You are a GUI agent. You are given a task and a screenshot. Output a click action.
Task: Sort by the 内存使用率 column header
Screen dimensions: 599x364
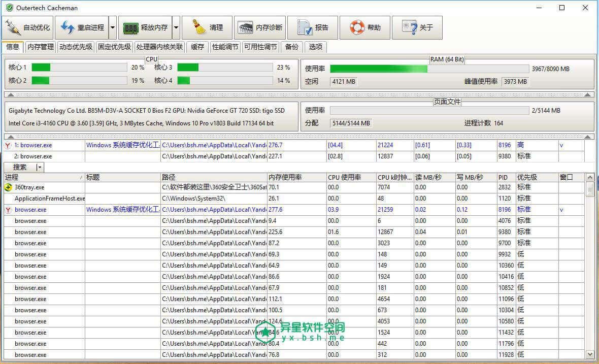coord(297,177)
